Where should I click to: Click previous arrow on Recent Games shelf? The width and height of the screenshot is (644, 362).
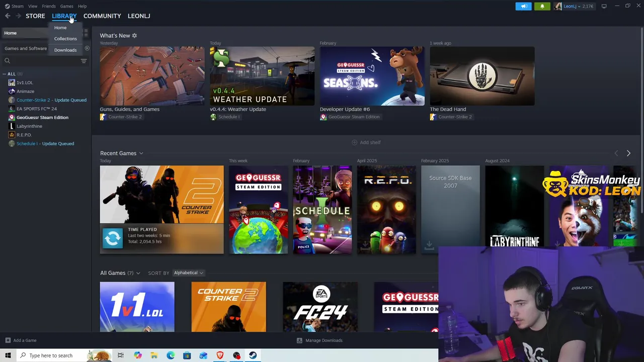tap(616, 153)
